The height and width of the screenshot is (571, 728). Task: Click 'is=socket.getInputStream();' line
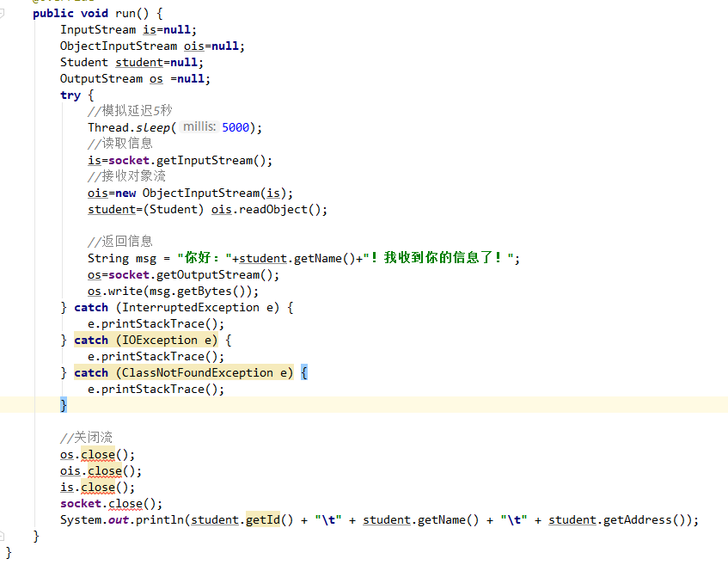tap(180, 160)
